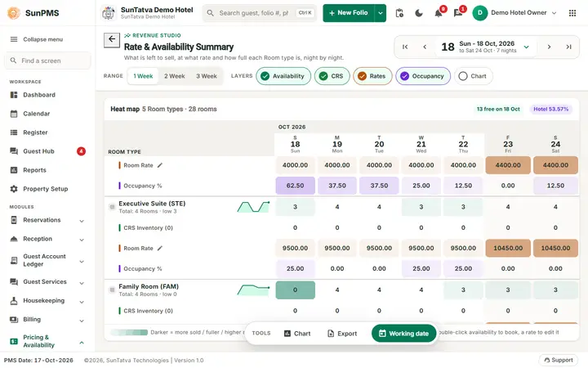
Task: Toggle the Occupancy layer
Action: [423, 76]
